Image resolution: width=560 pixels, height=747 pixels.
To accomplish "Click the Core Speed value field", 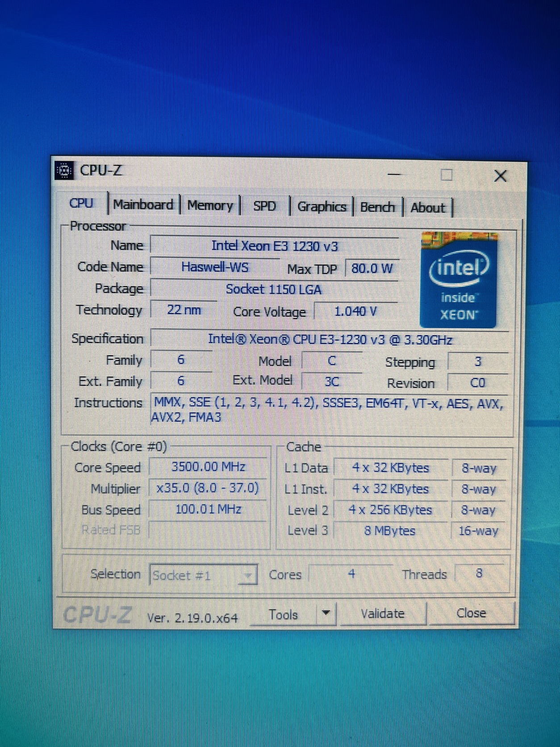I will (x=208, y=467).
